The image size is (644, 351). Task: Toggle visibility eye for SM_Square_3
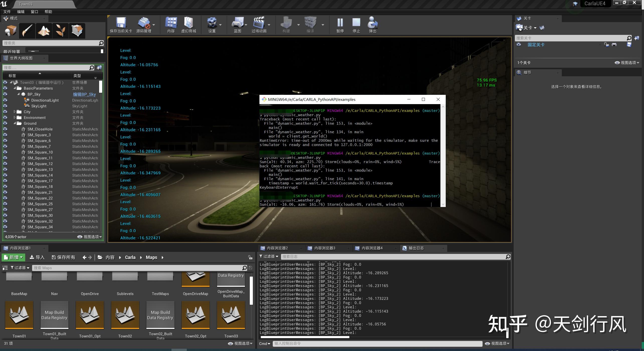[x=5, y=135]
